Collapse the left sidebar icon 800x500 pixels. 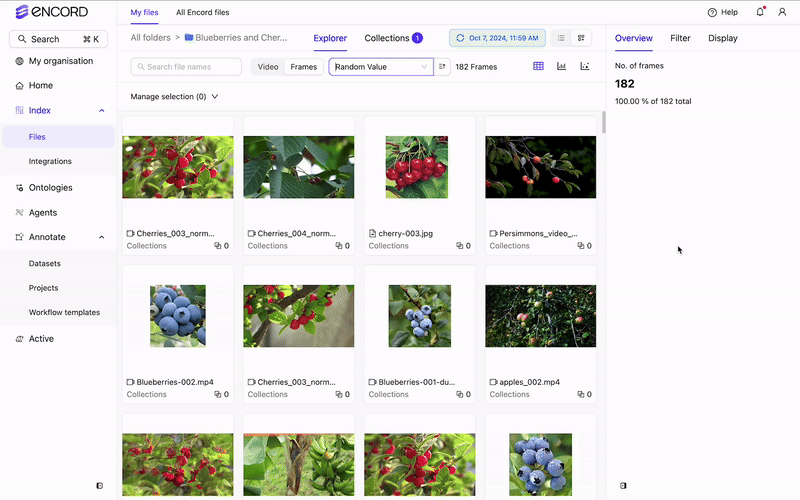(99, 486)
